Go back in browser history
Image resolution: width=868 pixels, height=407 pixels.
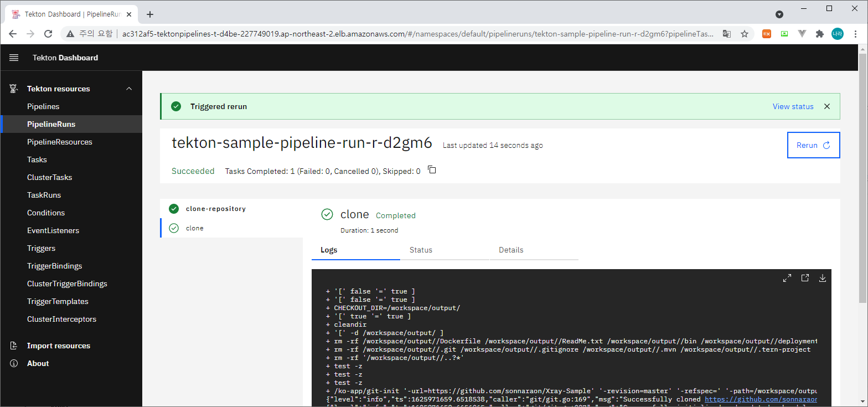pyautogui.click(x=13, y=34)
